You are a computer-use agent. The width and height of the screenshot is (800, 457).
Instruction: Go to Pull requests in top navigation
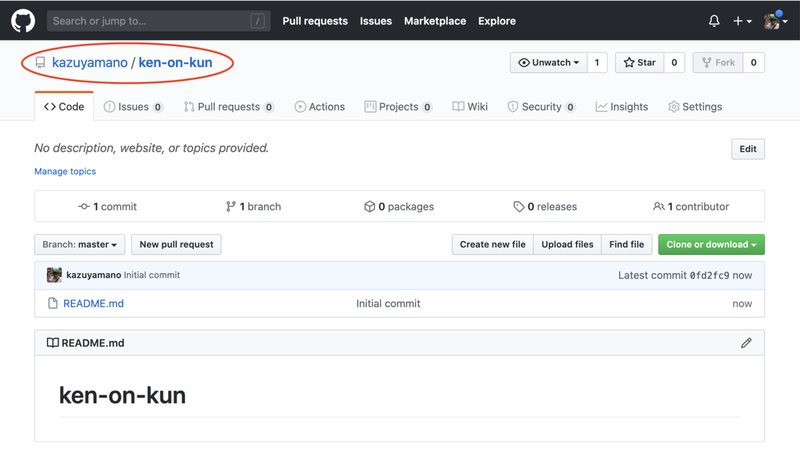[x=315, y=21]
